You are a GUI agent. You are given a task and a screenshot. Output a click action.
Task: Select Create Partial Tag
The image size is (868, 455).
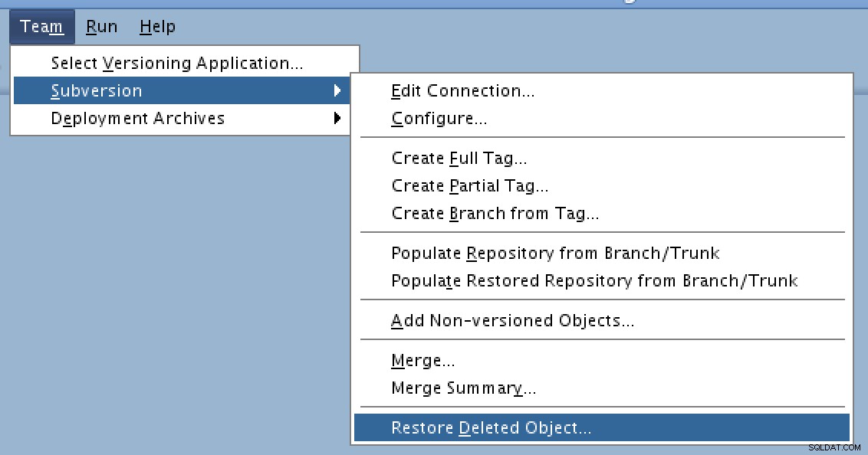coord(602,186)
